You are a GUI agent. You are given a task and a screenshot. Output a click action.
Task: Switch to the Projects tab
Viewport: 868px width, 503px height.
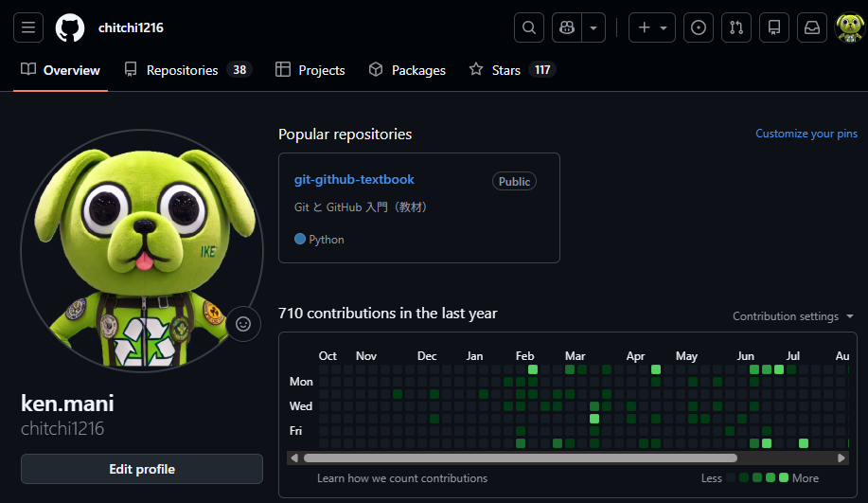pyautogui.click(x=310, y=70)
